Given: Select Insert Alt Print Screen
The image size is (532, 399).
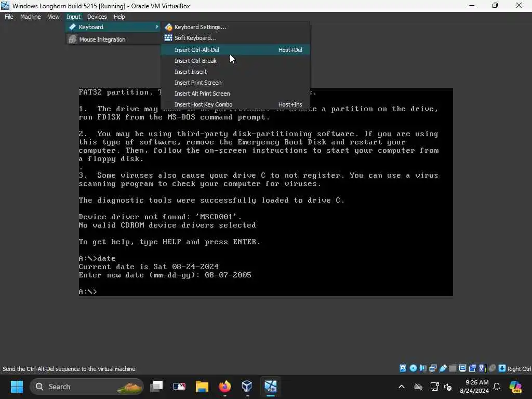Looking at the screenshot, I should pyautogui.click(x=235, y=94).
